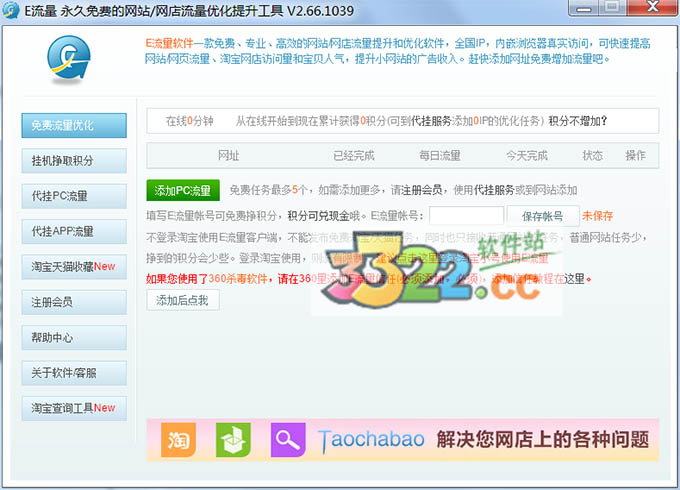Click the title bar app icon

[x=13, y=11]
